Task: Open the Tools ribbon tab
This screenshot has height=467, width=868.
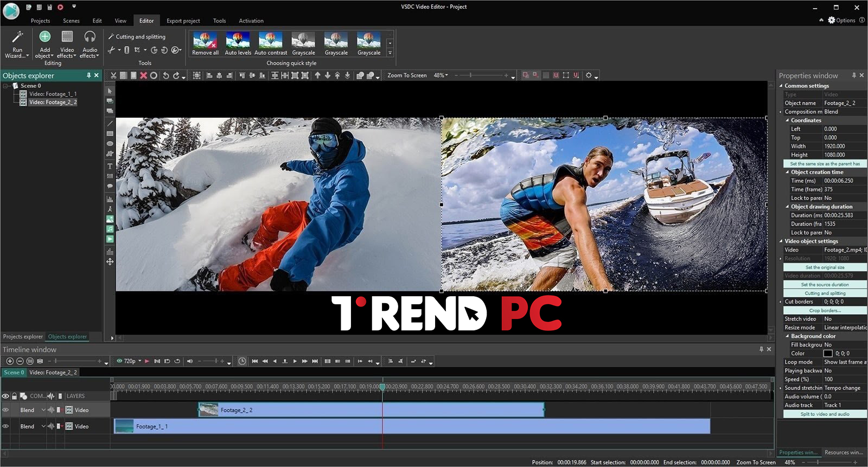Action: (219, 21)
